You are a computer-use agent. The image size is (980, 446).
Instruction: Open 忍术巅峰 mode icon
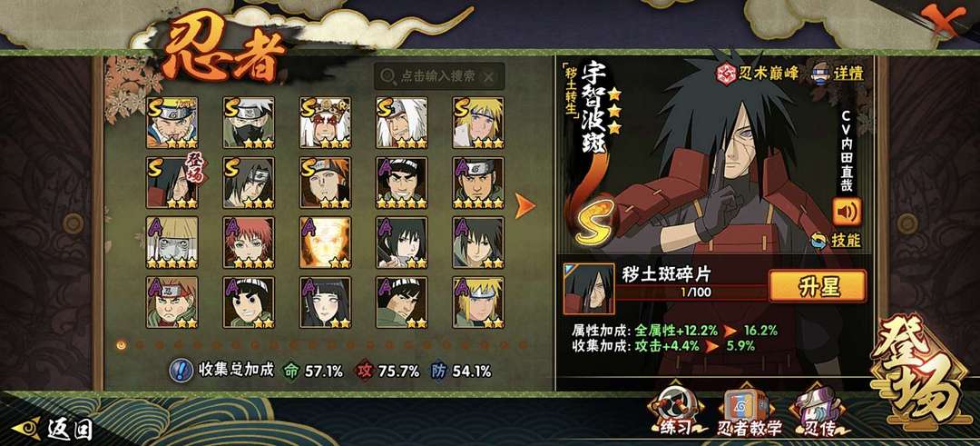pos(725,73)
